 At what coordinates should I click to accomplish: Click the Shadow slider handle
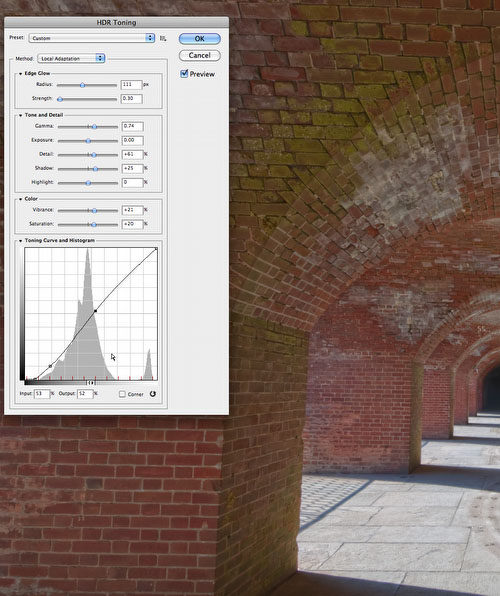[95, 169]
